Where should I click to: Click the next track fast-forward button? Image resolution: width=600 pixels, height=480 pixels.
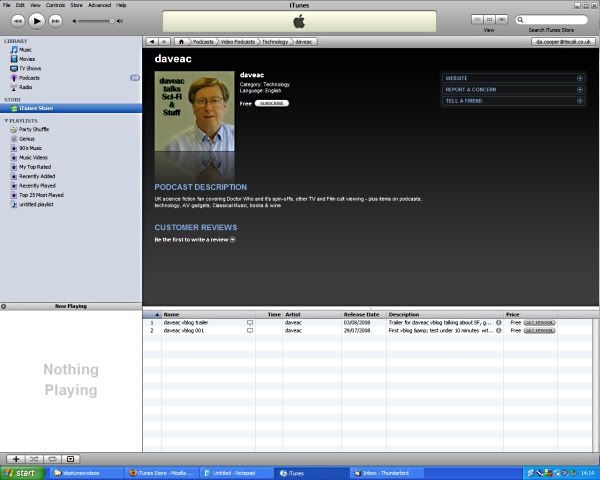(x=55, y=21)
